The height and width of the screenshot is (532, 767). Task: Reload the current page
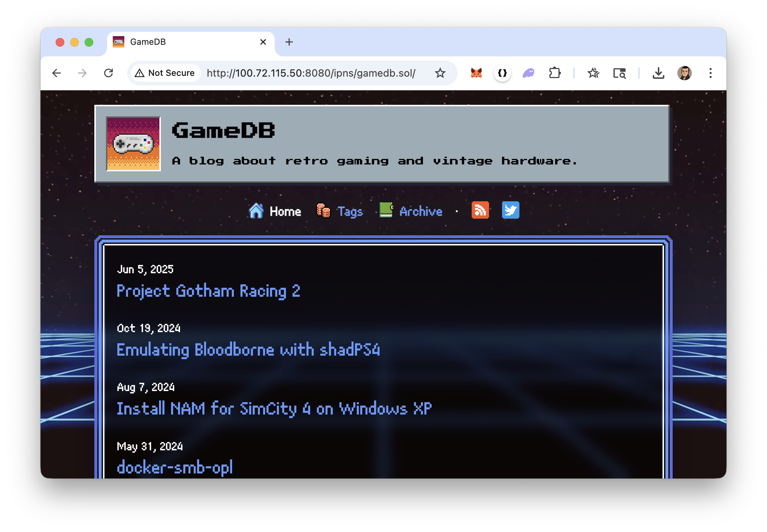tap(108, 73)
